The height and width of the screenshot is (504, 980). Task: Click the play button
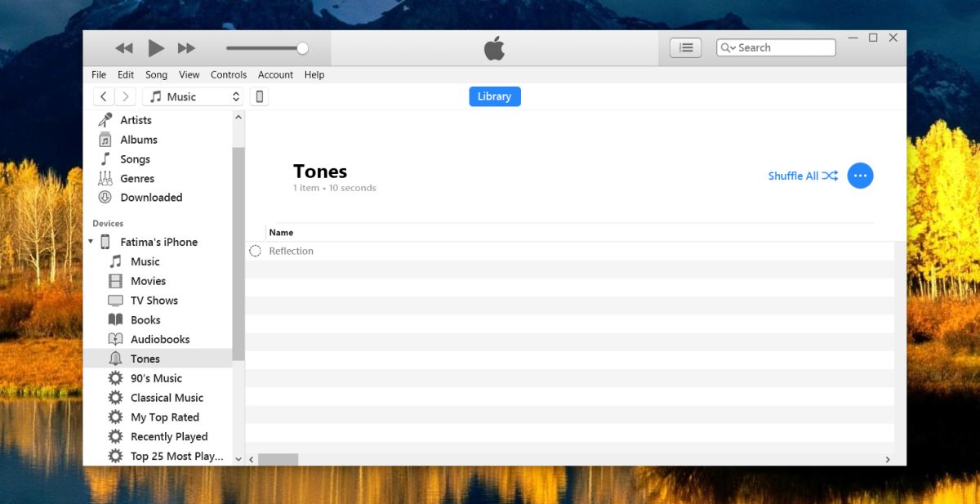156,48
